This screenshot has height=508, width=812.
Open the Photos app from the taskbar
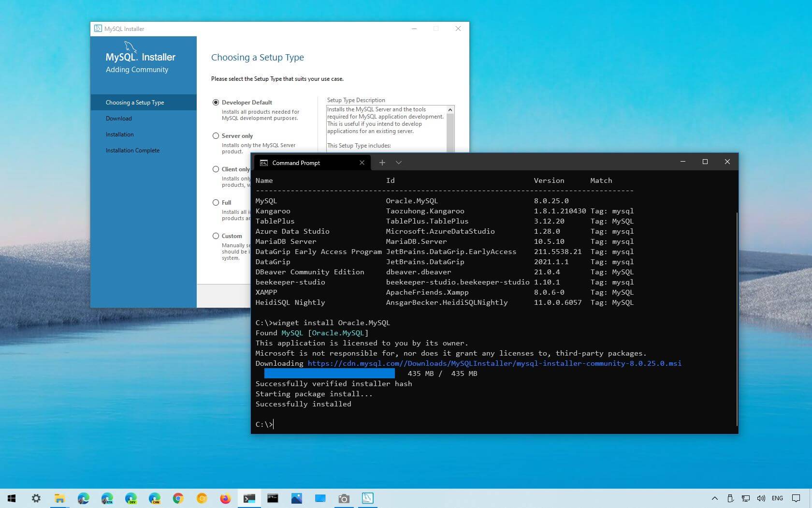click(x=296, y=498)
